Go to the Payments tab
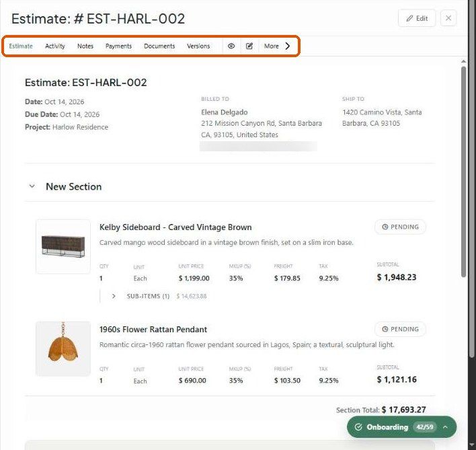This screenshot has width=476, height=450. click(118, 46)
